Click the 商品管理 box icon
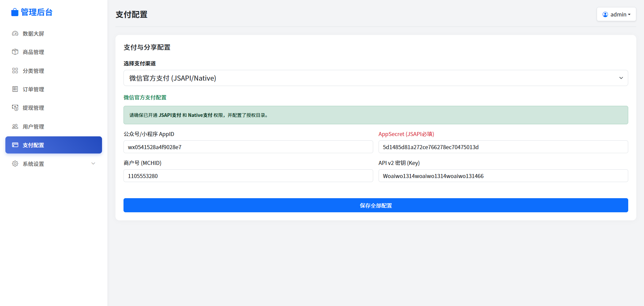The height and width of the screenshot is (306, 644). coord(15,52)
